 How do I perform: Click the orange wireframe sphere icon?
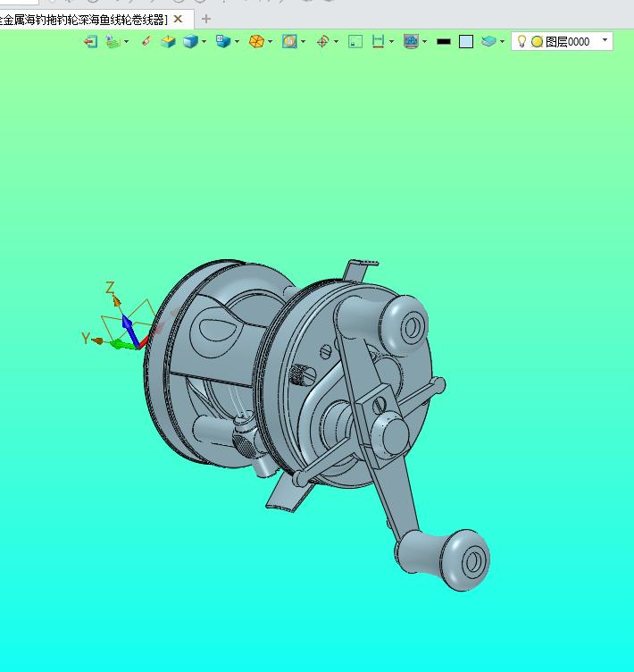point(256,41)
